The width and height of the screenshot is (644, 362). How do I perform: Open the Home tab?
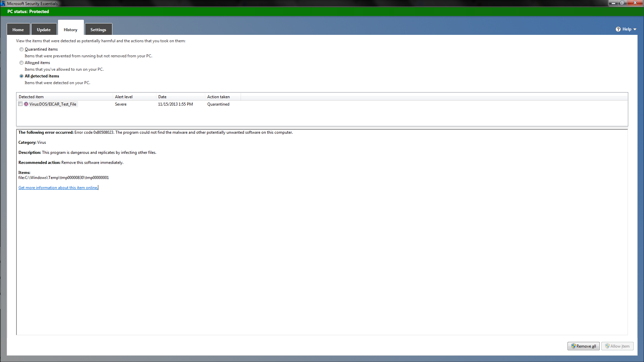click(x=18, y=29)
